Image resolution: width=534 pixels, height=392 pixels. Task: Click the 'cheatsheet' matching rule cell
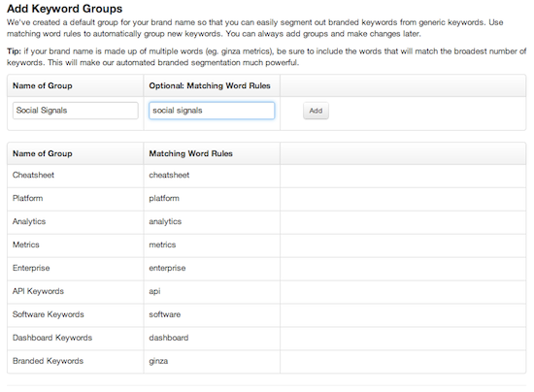pos(212,176)
